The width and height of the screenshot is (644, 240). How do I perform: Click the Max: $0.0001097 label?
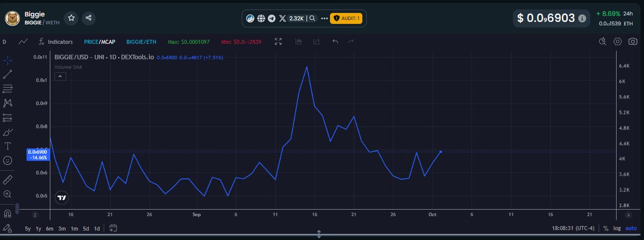pos(188,41)
